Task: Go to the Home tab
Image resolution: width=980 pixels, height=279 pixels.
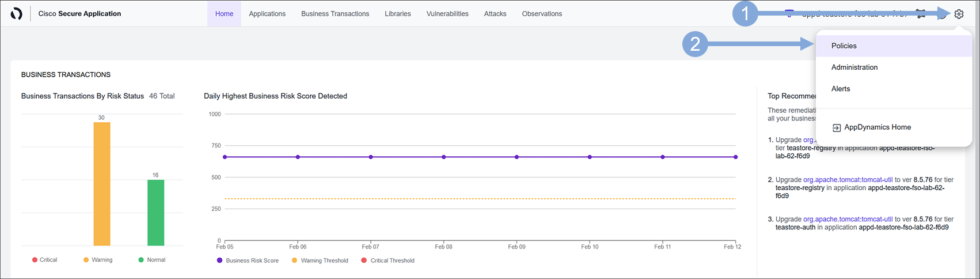Action: [224, 14]
